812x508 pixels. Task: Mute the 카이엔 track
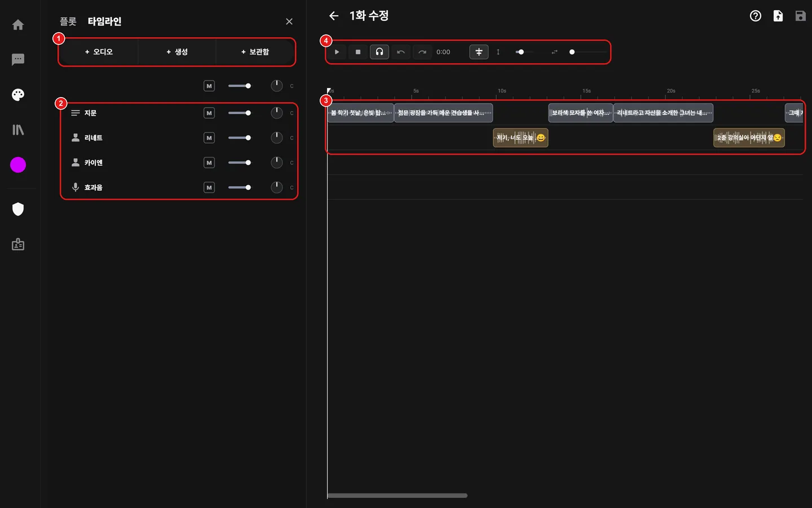209,163
